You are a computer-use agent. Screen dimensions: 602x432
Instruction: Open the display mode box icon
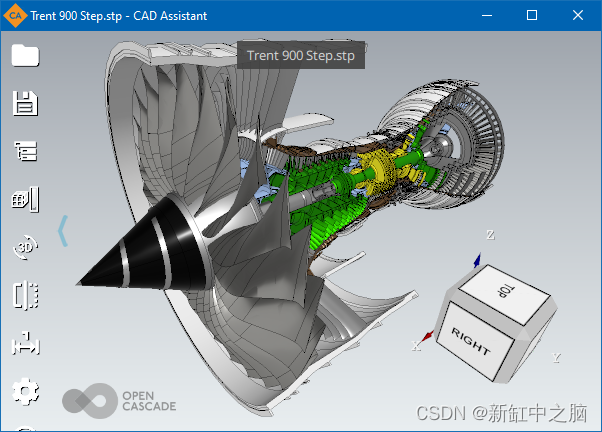point(26,199)
